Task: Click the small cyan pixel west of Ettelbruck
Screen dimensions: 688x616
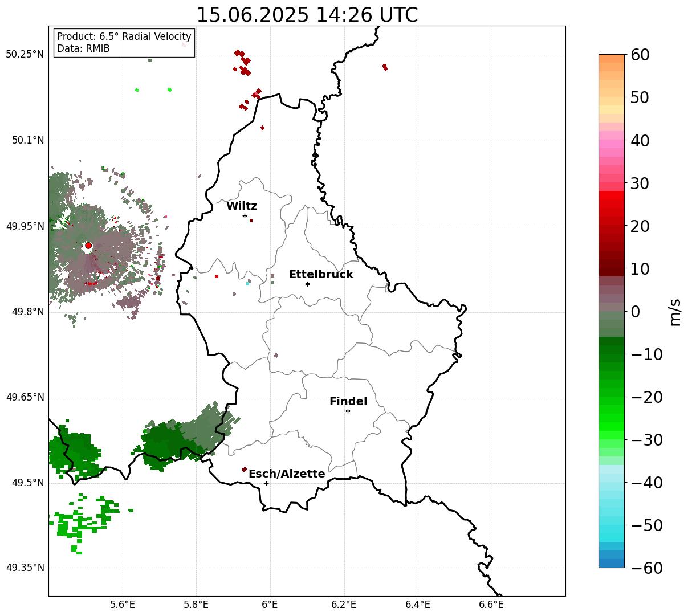Action: point(247,283)
